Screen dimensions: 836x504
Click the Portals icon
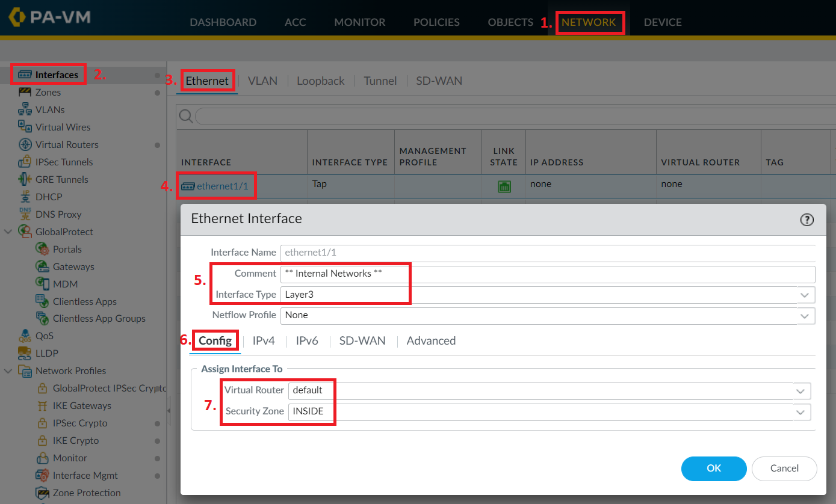point(42,249)
